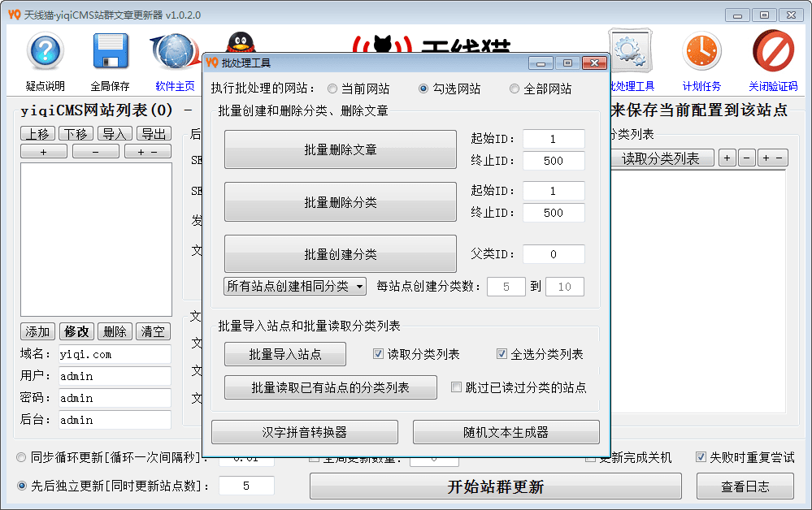Open the 计划任务 clock icon
This screenshot has width=812, height=510.
[701, 50]
